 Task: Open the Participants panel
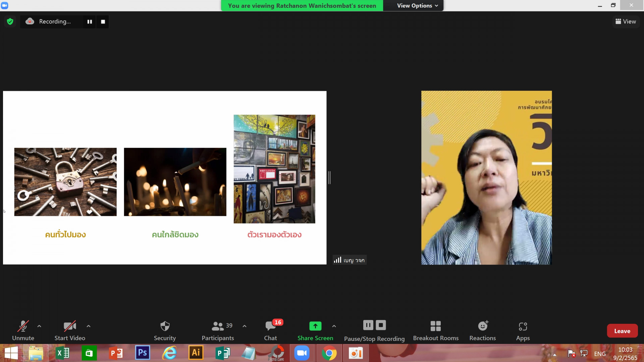[x=218, y=330]
